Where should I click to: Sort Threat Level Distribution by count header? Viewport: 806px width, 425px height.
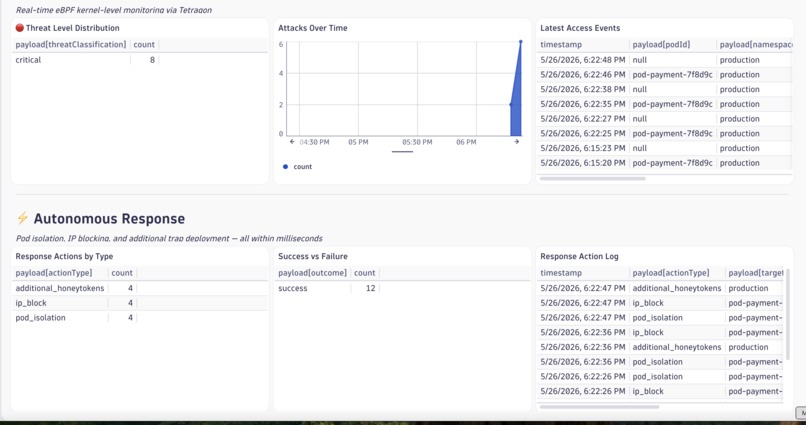tap(144, 45)
